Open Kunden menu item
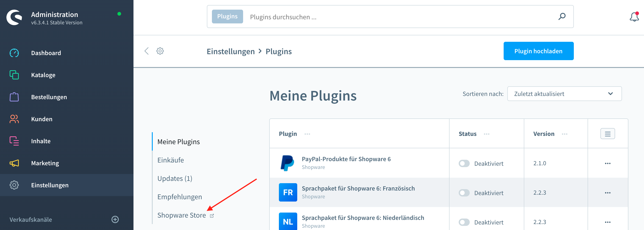Screen dimensions: 644x230 pyautogui.click(x=42, y=119)
